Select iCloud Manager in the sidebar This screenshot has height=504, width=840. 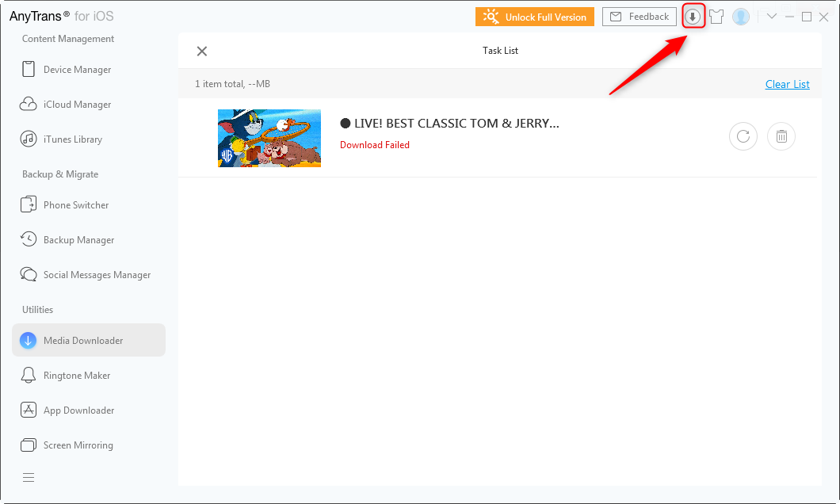click(x=77, y=105)
